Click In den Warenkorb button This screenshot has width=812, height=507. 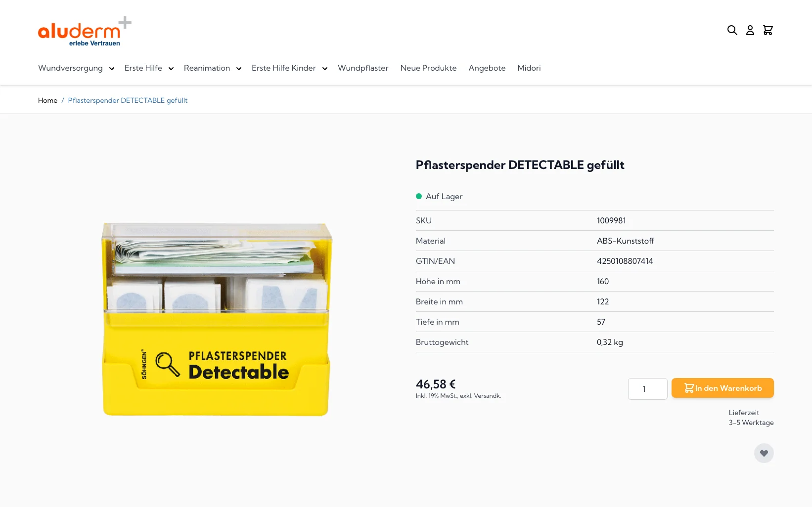pos(722,388)
